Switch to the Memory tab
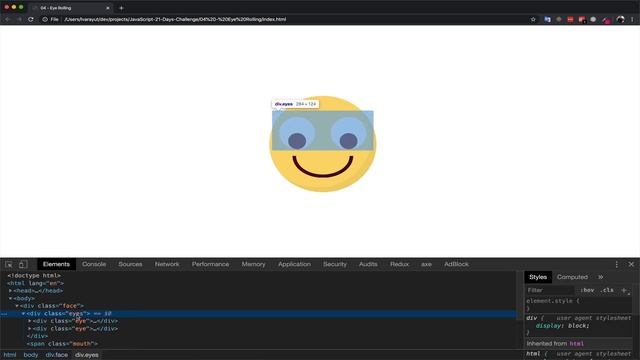Image resolution: width=640 pixels, height=360 pixels. click(253, 264)
